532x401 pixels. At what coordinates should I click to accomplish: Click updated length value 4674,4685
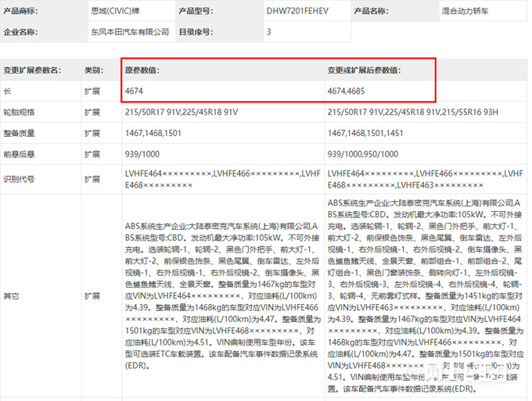tap(346, 91)
